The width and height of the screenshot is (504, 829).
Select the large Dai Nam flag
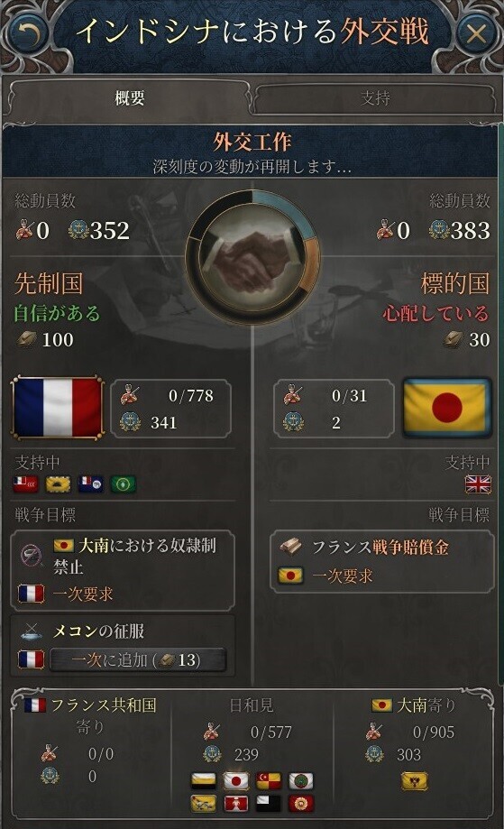(447, 408)
